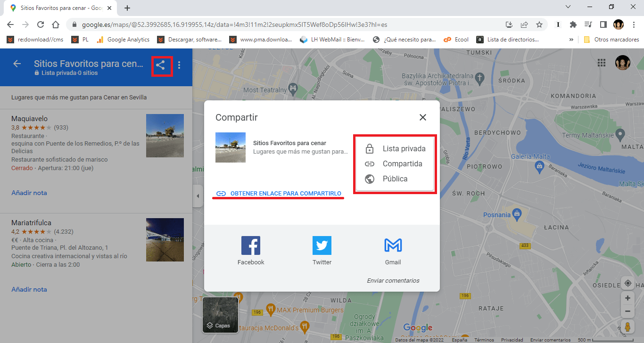644x343 pixels.
Task: Click the browser forward button
Action: tap(25, 24)
